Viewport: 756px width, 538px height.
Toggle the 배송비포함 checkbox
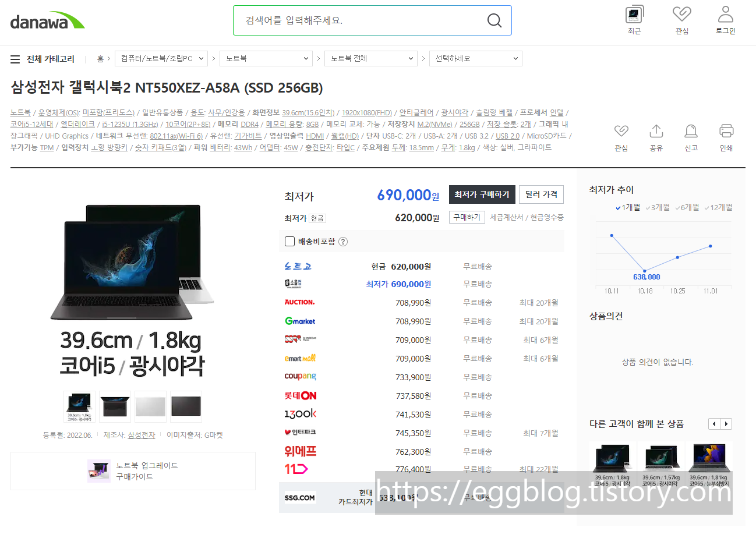(x=289, y=241)
